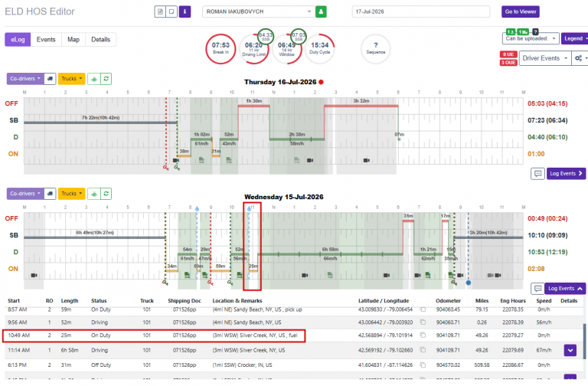The width and height of the screenshot is (588, 386).
Task: Switch to the Map tab
Action: coord(73,40)
